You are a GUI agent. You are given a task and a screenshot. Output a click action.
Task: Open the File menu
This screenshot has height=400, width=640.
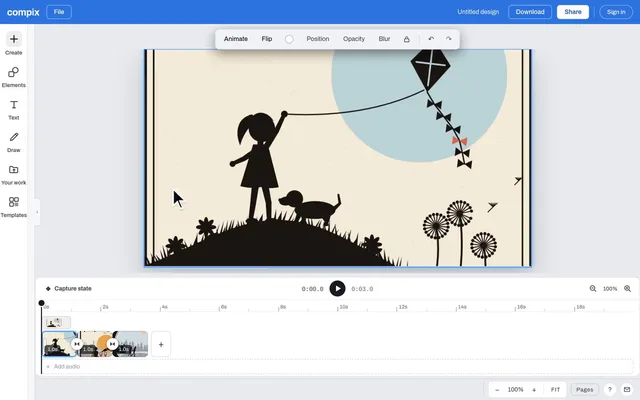59,12
